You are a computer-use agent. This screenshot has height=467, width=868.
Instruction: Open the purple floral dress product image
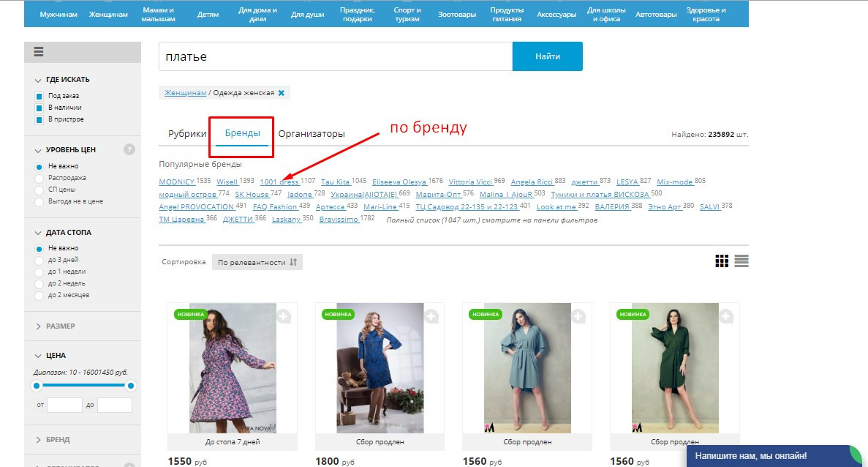click(x=233, y=368)
